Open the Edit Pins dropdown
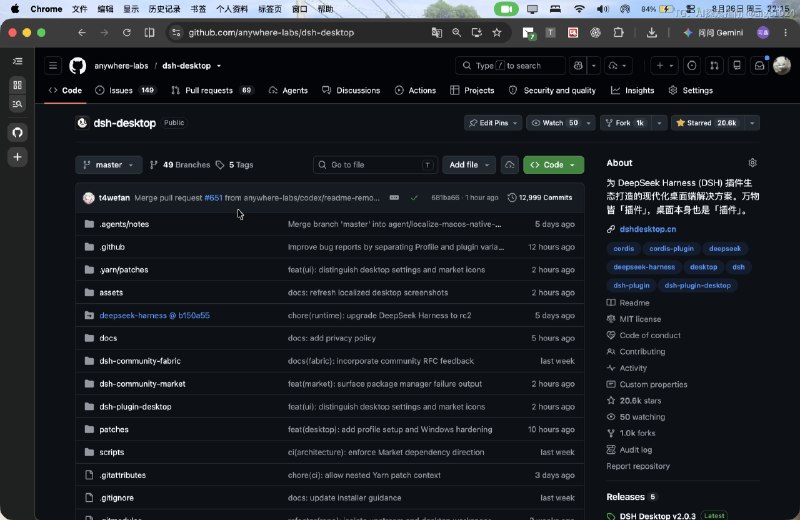This screenshot has height=520, width=800. point(493,123)
